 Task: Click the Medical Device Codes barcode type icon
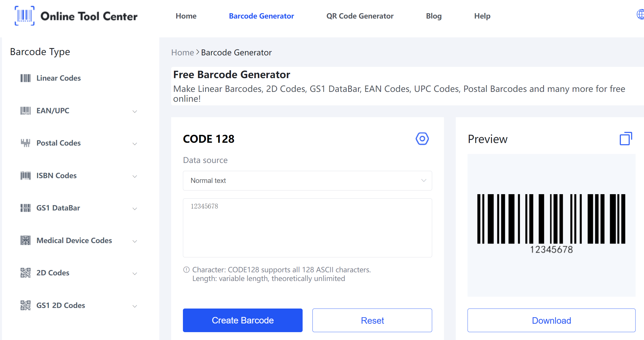click(25, 240)
